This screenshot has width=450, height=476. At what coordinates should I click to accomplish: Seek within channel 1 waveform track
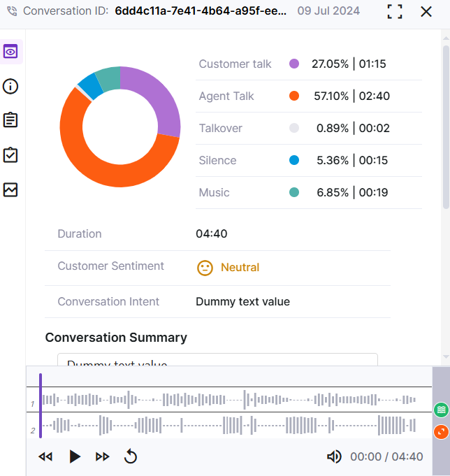pos(229,400)
